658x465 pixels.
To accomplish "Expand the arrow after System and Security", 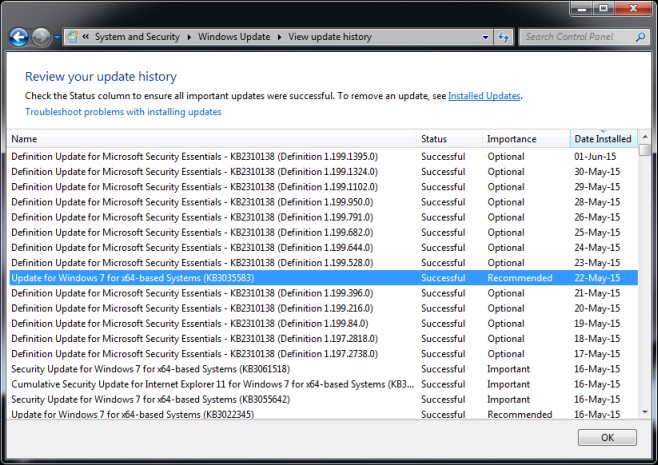I will 189,37.
